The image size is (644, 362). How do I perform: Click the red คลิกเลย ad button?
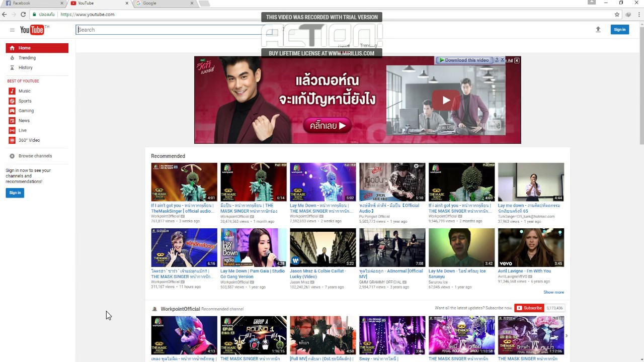coord(327,126)
